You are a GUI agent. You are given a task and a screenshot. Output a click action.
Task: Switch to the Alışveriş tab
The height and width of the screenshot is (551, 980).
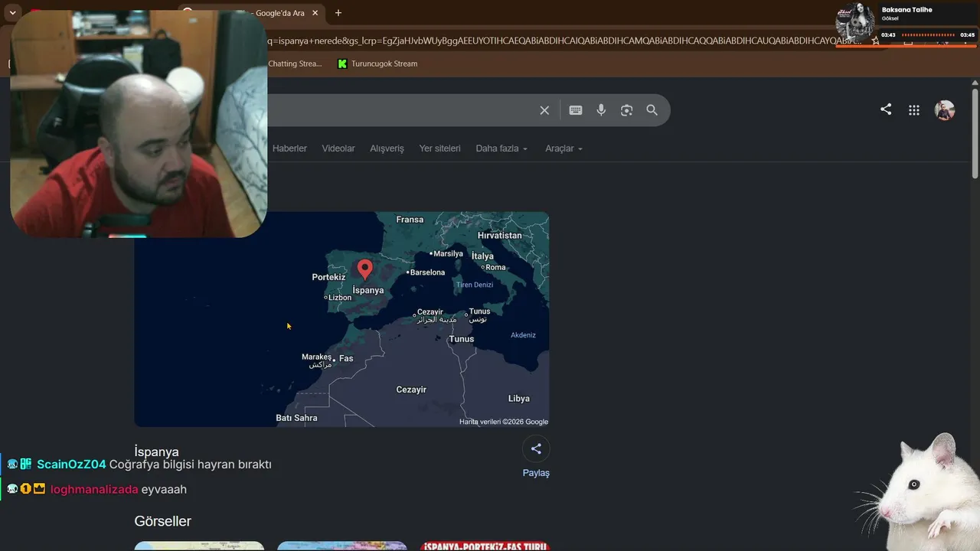pyautogui.click(x=387, y=148)
